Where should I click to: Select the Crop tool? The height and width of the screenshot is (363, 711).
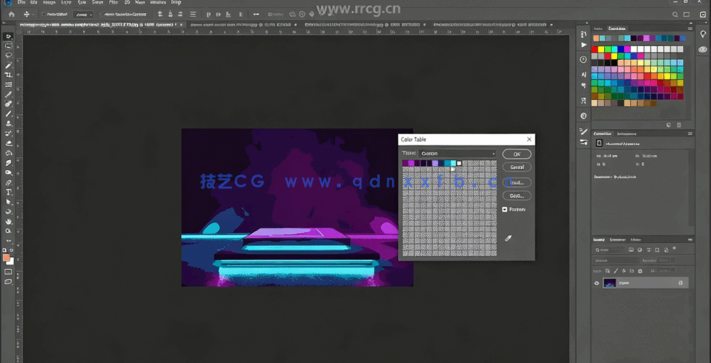click(x=8, y=75)
